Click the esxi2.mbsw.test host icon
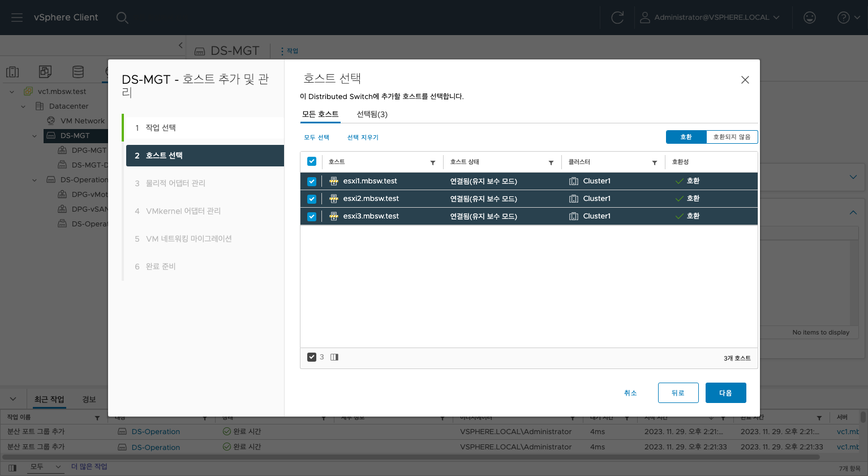This screenshot has height=476, width=868. point(334,199)
